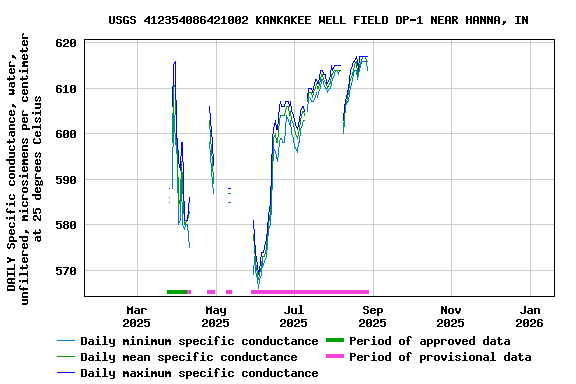Viewport: 576px width, 384px height.
Task: Click the magenta provisional data legend swatch
Action: (335, 356)
